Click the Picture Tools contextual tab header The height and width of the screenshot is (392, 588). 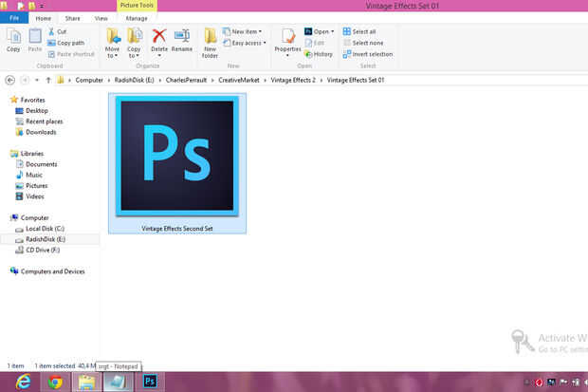coord(137,6)
